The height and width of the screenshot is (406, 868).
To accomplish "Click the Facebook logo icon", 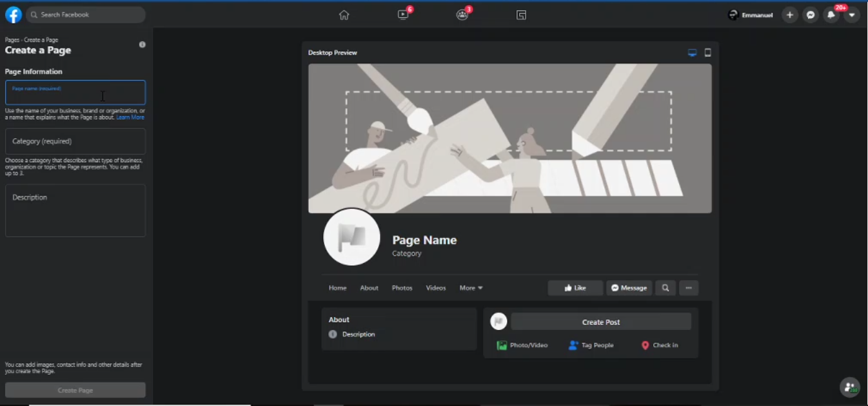I will pos(14,15).
